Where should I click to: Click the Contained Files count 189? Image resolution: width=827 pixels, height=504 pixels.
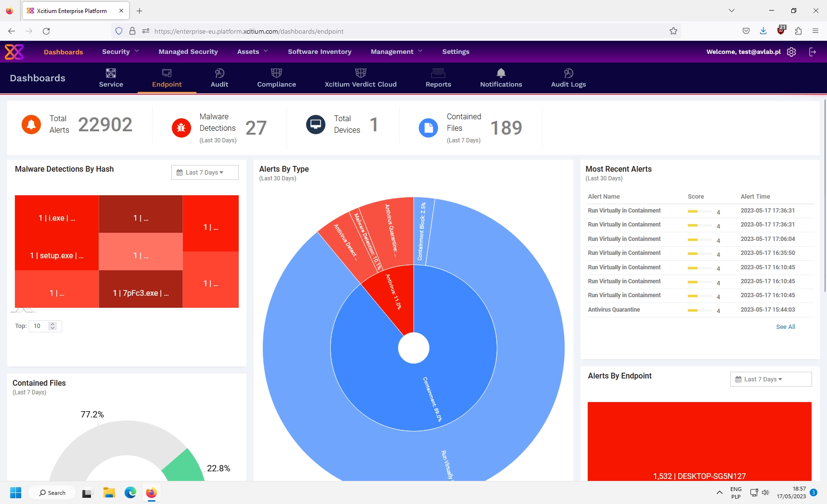pos(506,128)
